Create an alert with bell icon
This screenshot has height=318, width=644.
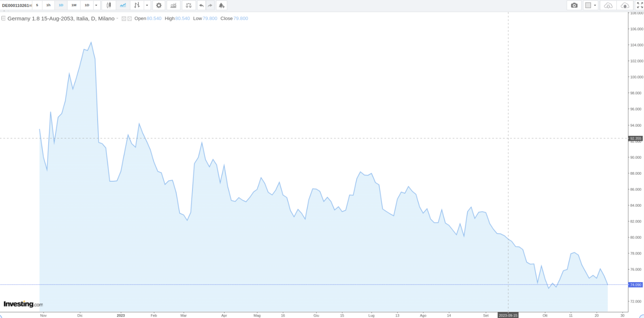(222, 5)
